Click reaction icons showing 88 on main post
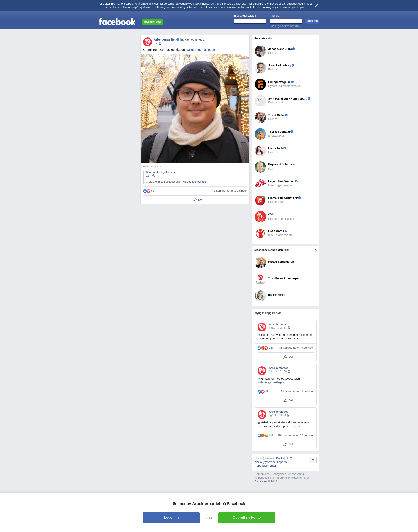Viewport: 418px width, 532px height. click(x=147, y=191)
